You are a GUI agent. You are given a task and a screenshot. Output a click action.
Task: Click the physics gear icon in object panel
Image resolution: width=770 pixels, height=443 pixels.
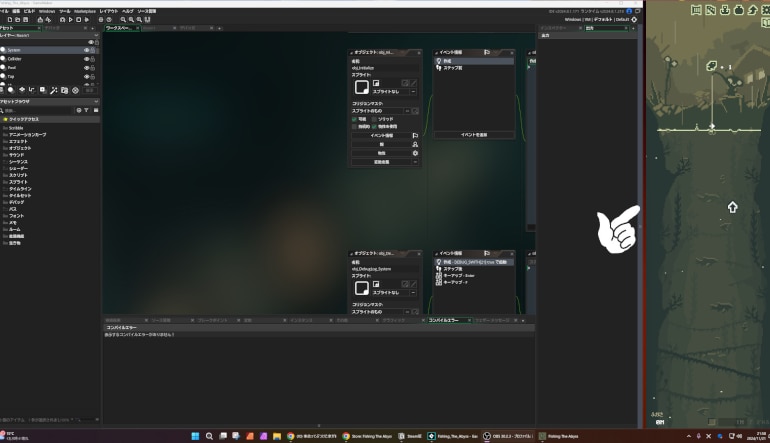click(x=415, y=153)
